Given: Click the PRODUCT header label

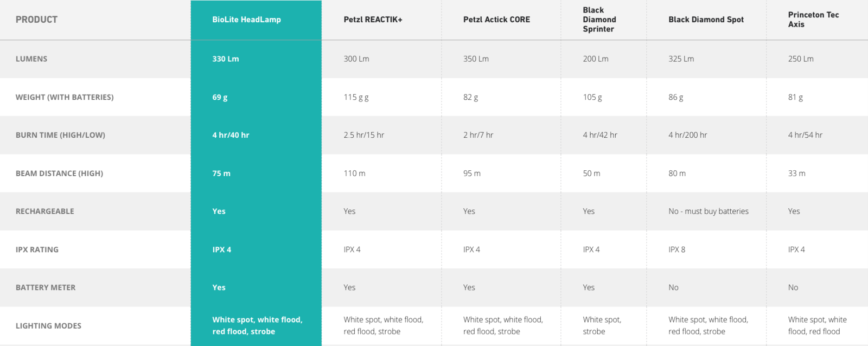Looking at the screenshot, I should (36, 20).
